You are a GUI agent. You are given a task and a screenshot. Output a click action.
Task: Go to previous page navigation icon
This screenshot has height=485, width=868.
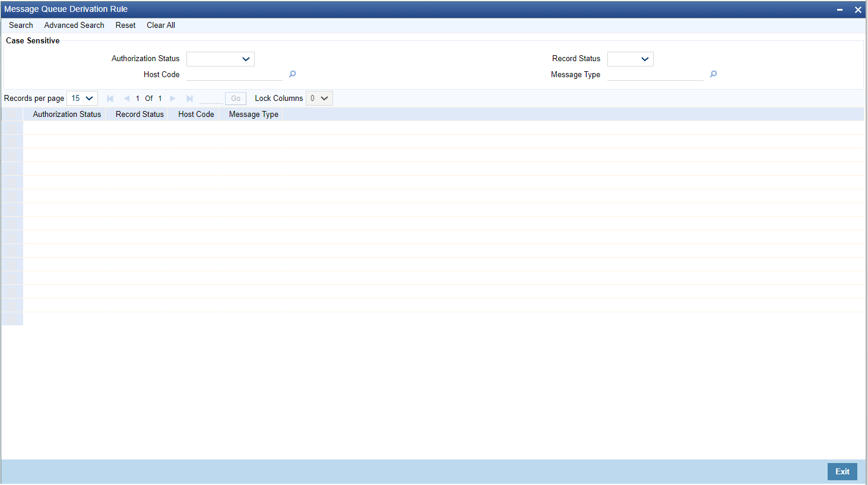(x=126, y=99)
